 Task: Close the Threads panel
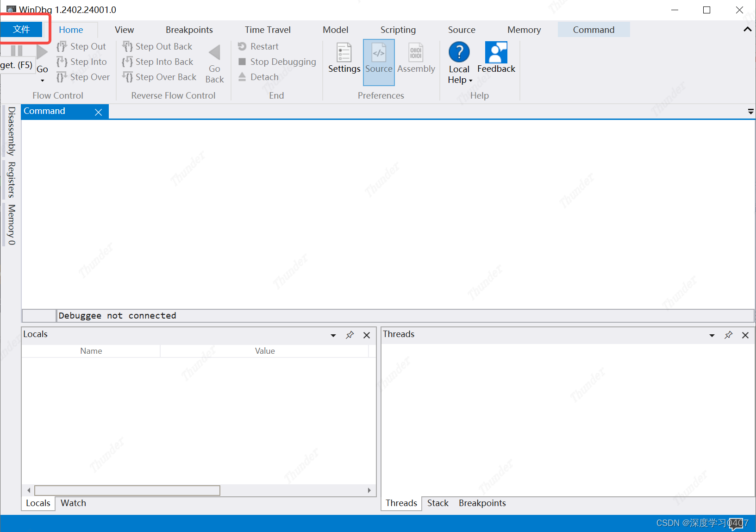click(x=745, y=335)
